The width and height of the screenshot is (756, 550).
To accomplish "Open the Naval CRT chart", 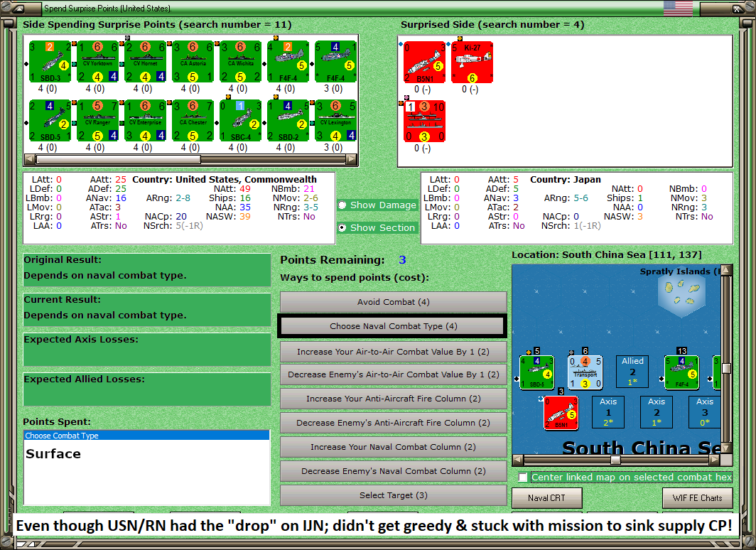I will (547, 498).
